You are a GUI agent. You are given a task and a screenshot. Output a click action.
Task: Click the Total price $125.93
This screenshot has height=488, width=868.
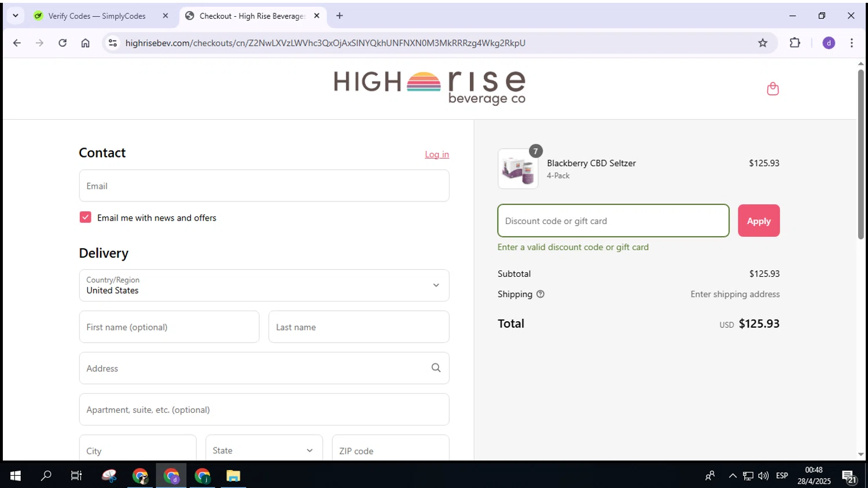coord(759,324)
